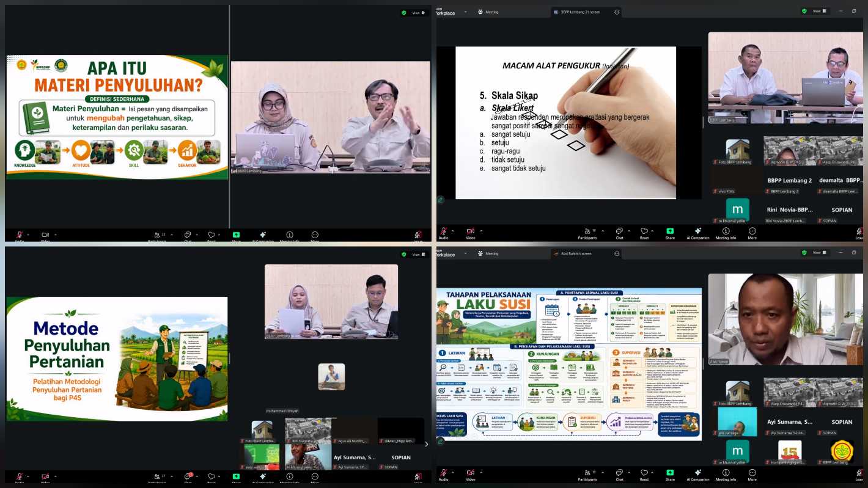The width and height of the screenshot is (868, 488).
Task: Open audio options caret in the Laku Susi window
Action: pos(454,472)
